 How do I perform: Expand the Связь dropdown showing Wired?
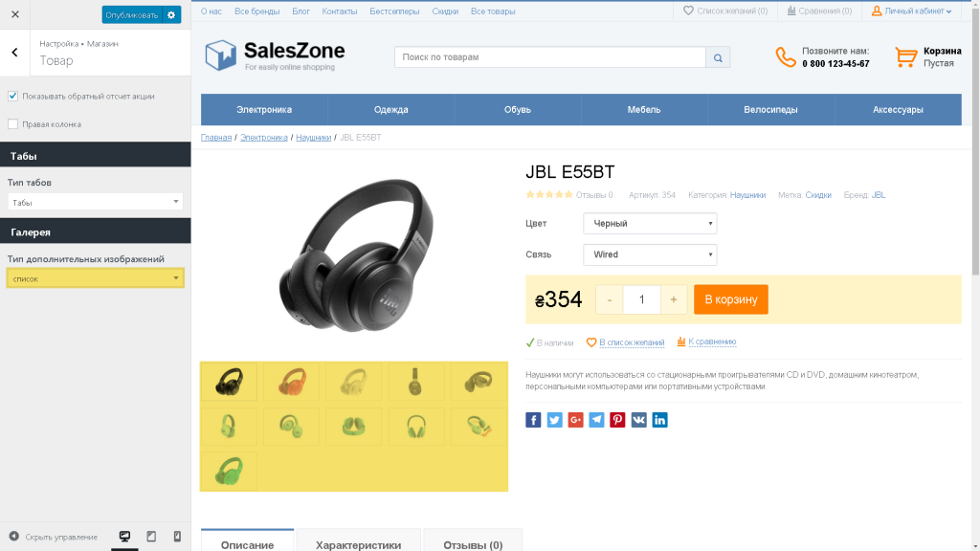(x=650, y=254)
